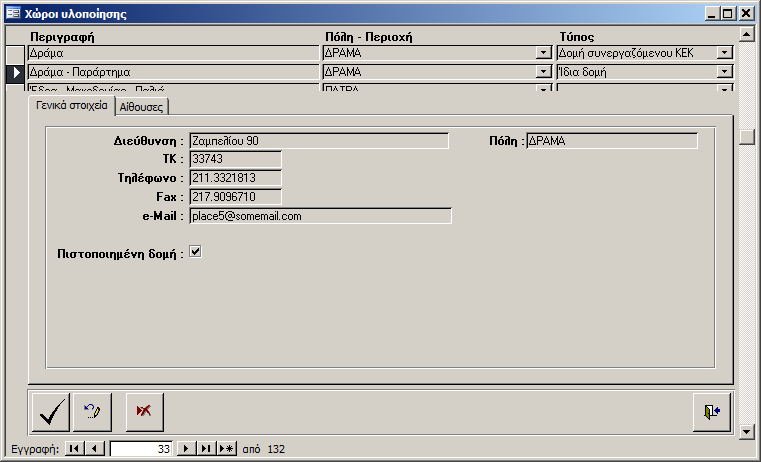Click the exit door icon button
Image resolution: width=761 pixels, height=462 pixels.
click(x=710, y=411)
